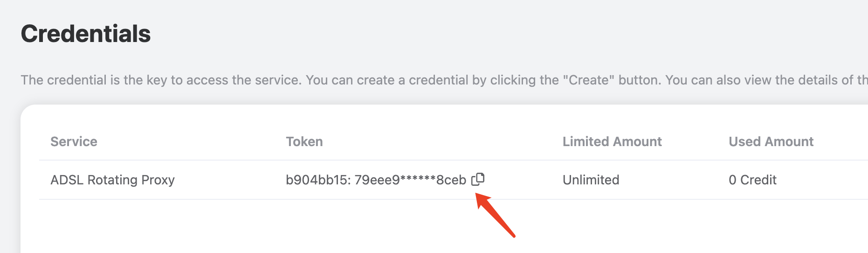Click the Unlimited limit value
Image resolution: width=868 pixels, height=253 pixels.
coord(591,180)
